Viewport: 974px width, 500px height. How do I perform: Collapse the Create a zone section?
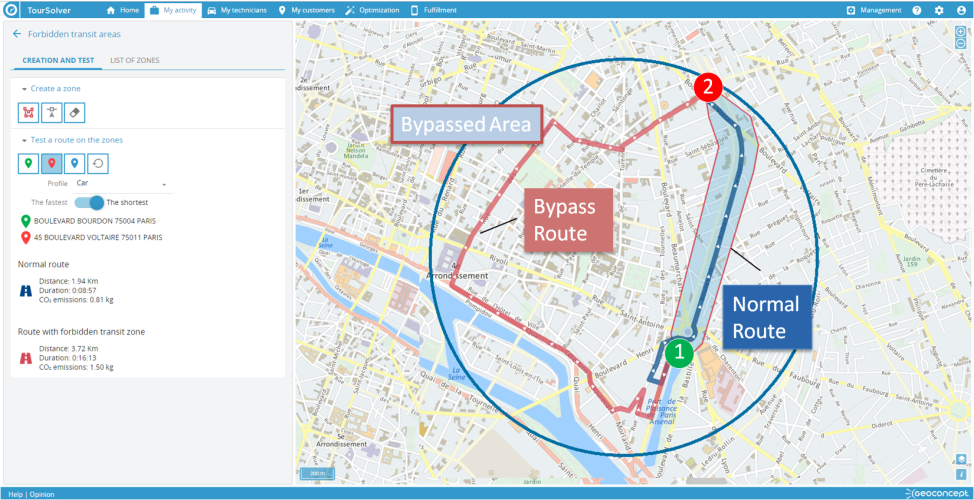[23, 89]
